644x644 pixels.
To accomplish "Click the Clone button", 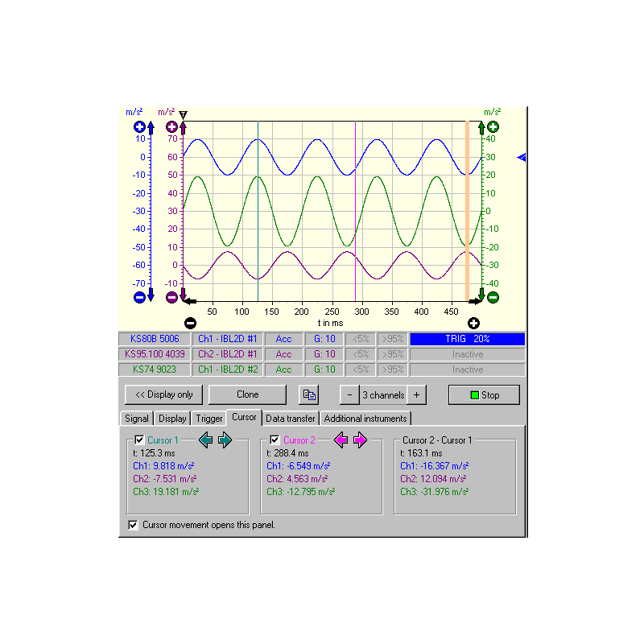I will tap(247, 395).
